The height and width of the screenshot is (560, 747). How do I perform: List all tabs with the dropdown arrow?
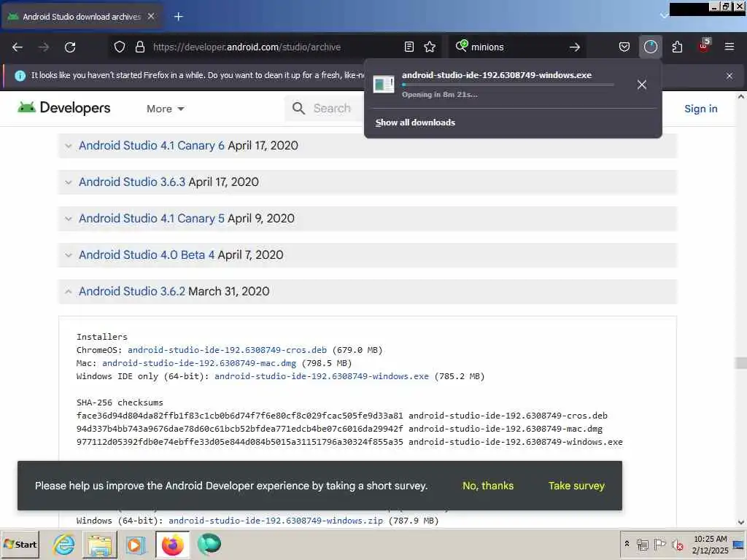pos(664,16)
